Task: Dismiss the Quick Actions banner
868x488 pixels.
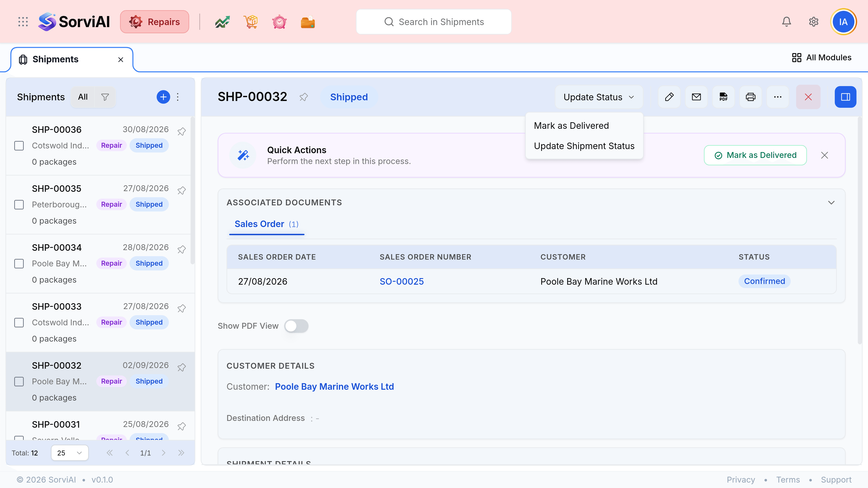Action: click(x=825, y=155)
